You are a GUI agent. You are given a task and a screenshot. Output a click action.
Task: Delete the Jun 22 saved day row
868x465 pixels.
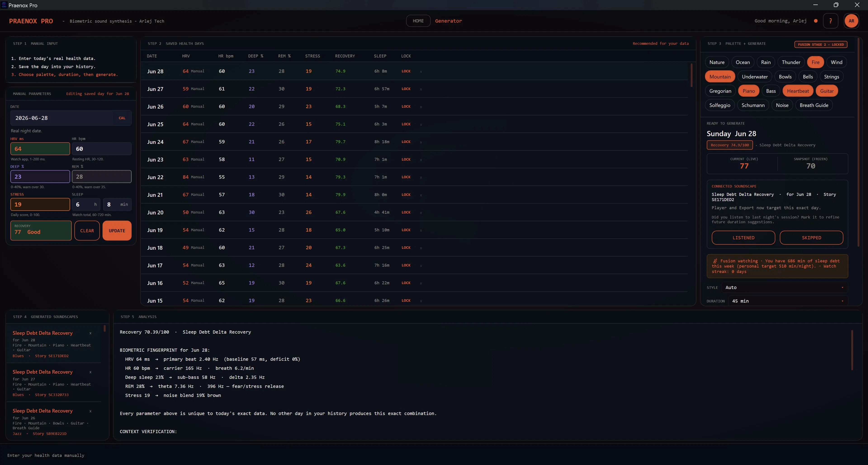point(421,177)
